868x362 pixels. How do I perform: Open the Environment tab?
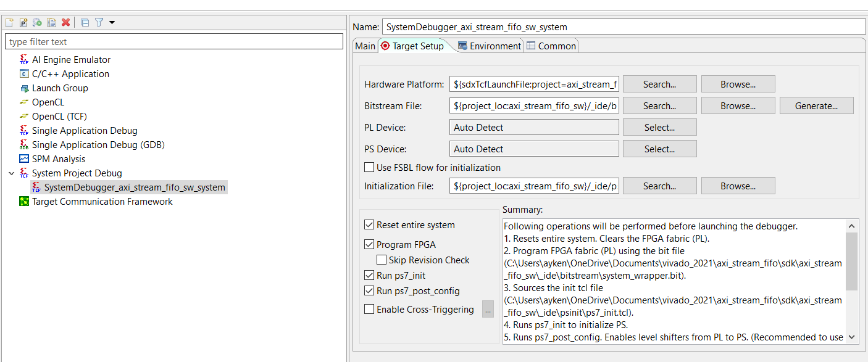pyautogui.click(x=489, y=46)
